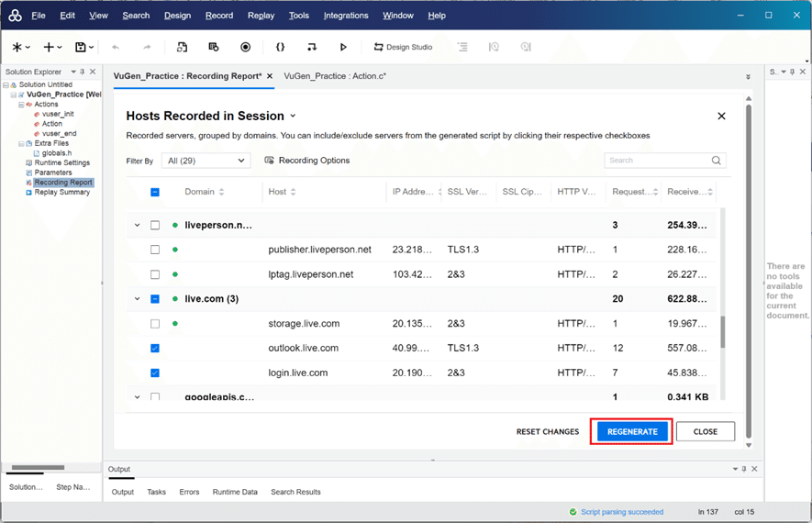The width and height of the screenshot is (812, 523).
Task: Click the curly braces parameter icon
Action: (280, 47)
